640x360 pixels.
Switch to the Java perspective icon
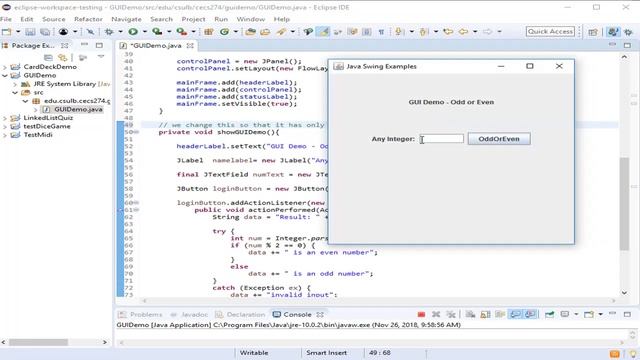point(613,32)
